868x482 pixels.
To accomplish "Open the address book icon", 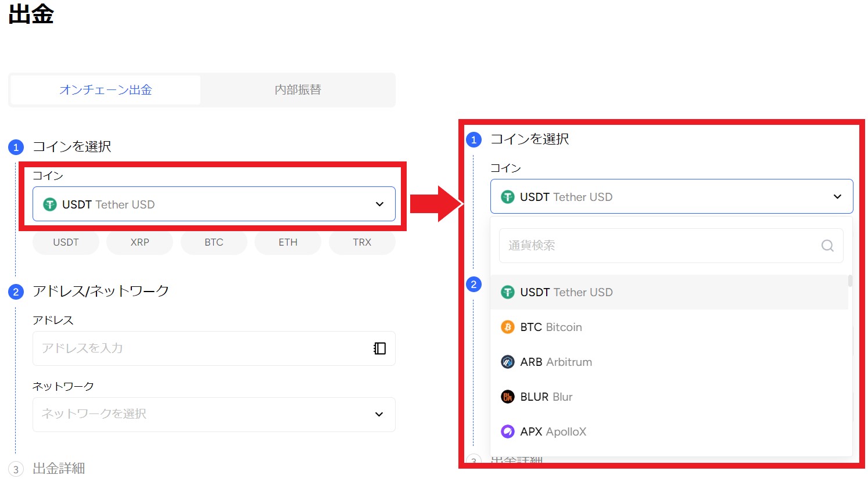I will click(x=379, y=348).
